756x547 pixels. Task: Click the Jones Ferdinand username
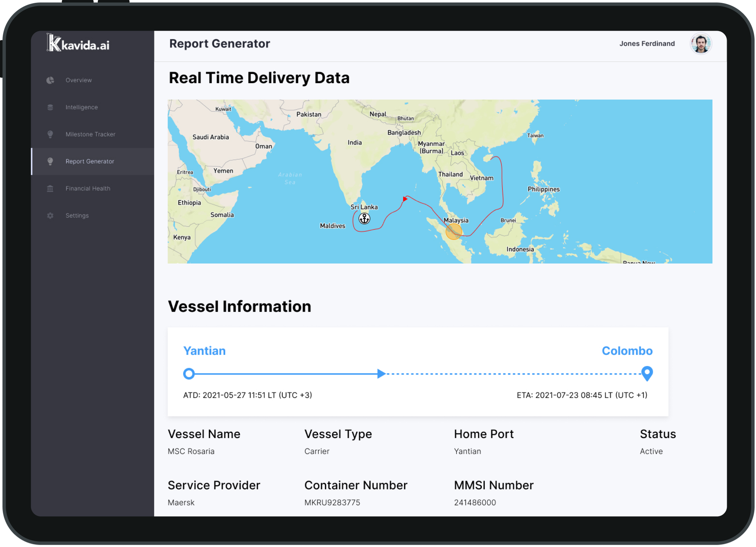point(647,44)
